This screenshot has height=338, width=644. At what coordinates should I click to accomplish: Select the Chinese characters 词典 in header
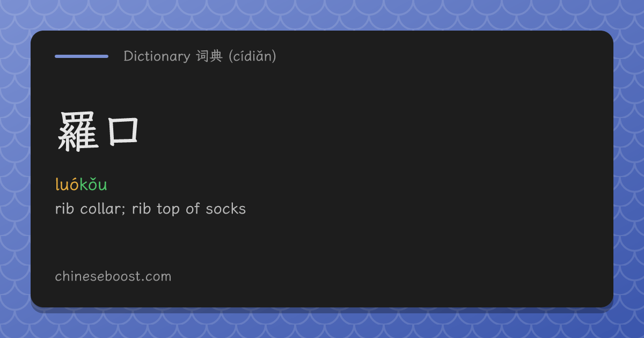coord(209,56)
